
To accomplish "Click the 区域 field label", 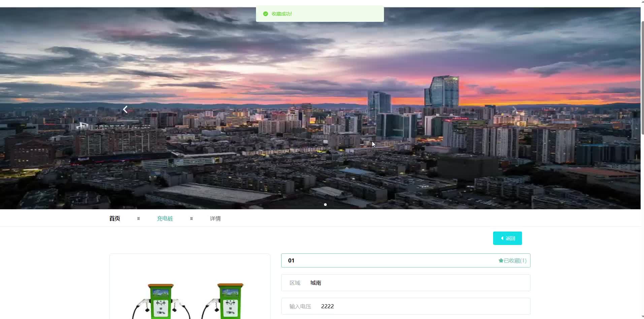I will coord(295,283).
